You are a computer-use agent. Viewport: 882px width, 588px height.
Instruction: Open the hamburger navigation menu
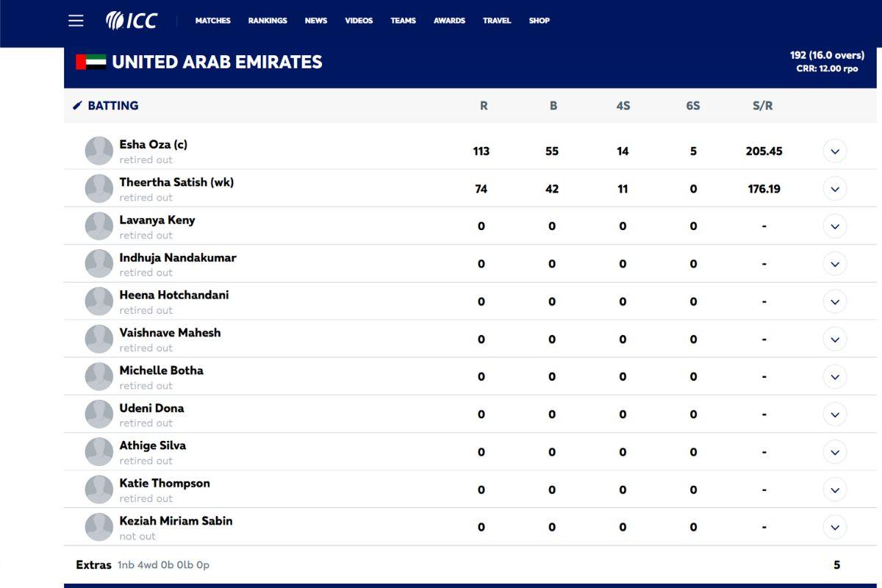pos(76,20)
